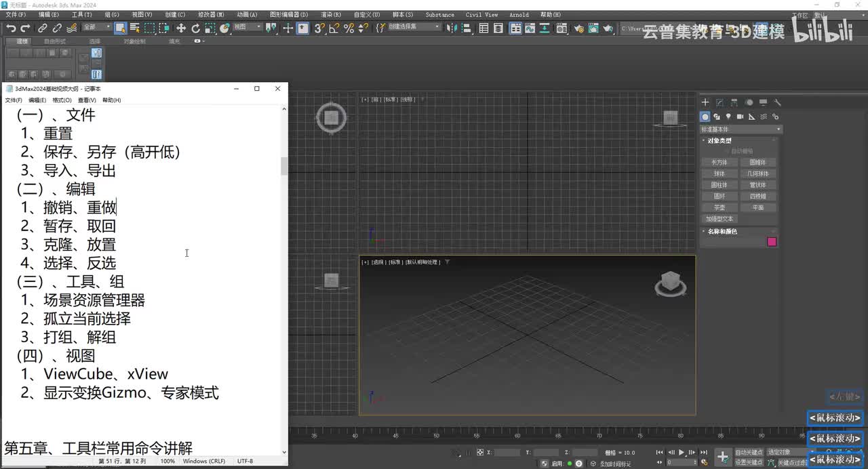Switch to the 自由形式 ribbon tab
Screen dimensions: 868x469
(55, 41)
